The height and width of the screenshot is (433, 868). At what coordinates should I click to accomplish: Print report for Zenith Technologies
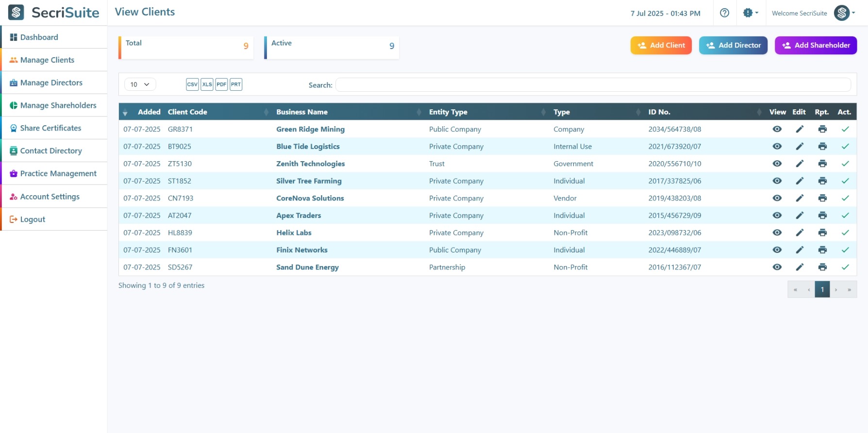coord(822,164)
